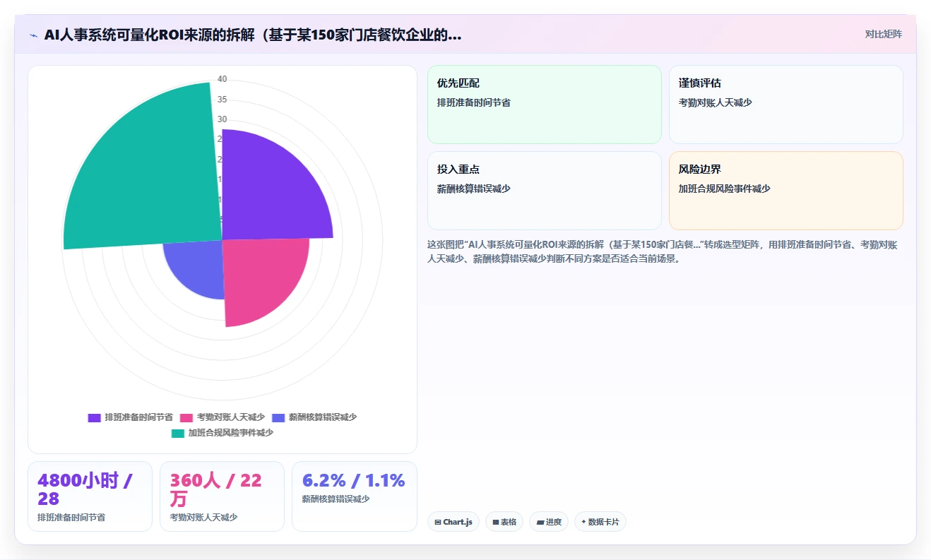The width and height of the screenshot is (931, 560).
Task: Open the 谨慎评估 matrix card
Action: 786,105
